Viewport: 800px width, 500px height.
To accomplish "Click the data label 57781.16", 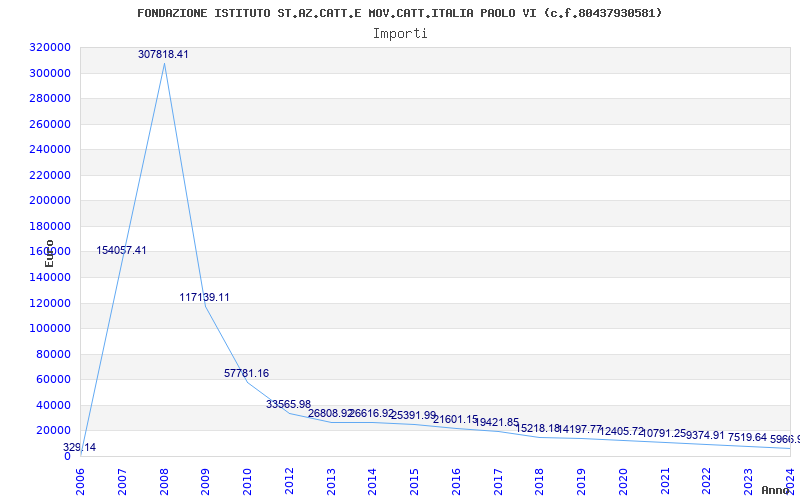I will (246, 373).
